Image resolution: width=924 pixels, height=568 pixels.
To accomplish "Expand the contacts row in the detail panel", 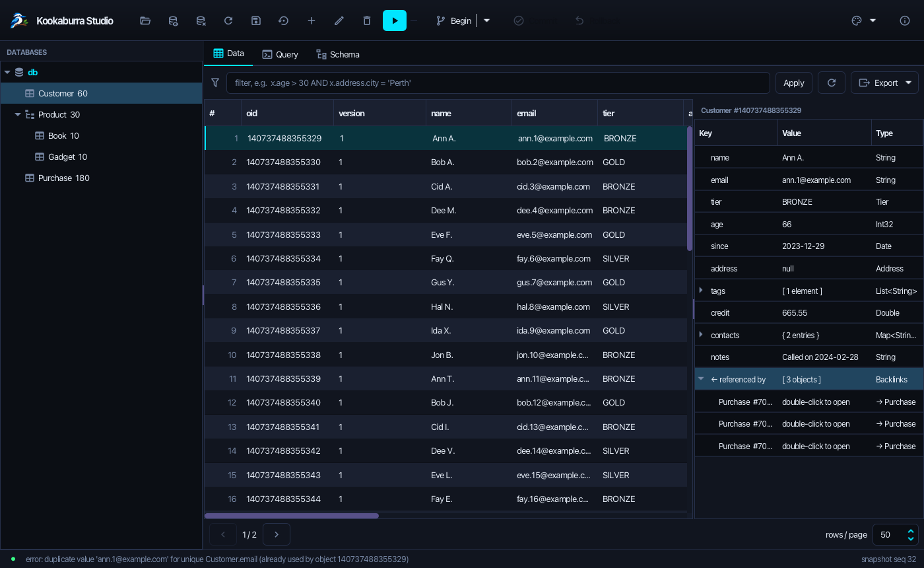I will (701, 334).
